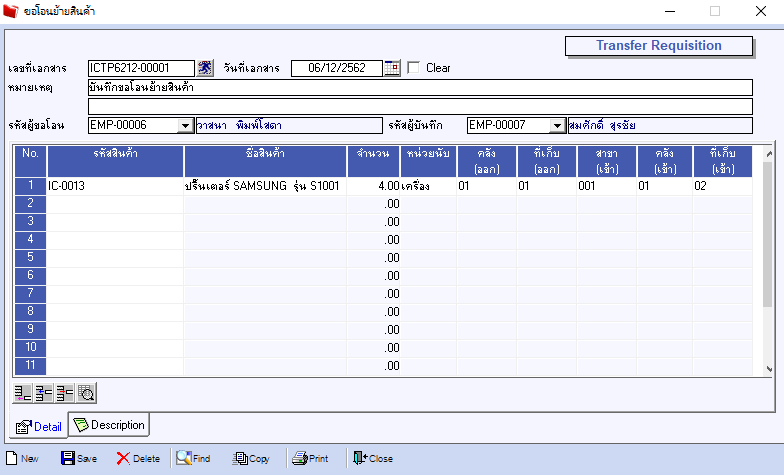Expand the EMP-00007 recorder dropdown

click(558, 126)
